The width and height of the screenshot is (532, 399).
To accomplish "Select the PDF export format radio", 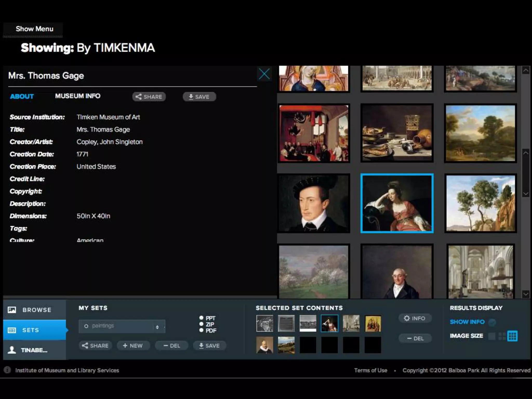I will coord(201,330).
